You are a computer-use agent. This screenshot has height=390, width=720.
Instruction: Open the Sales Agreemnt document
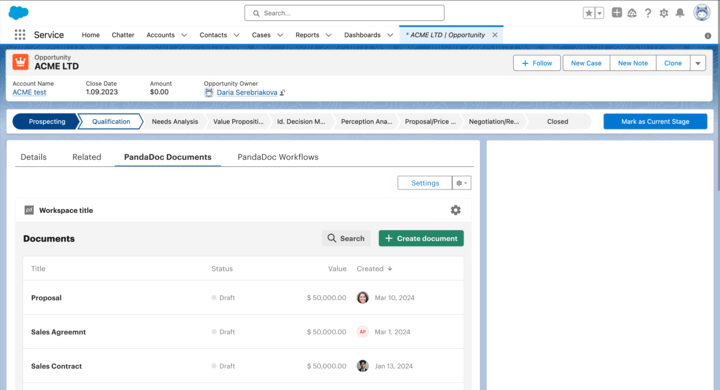coord(58,332)
